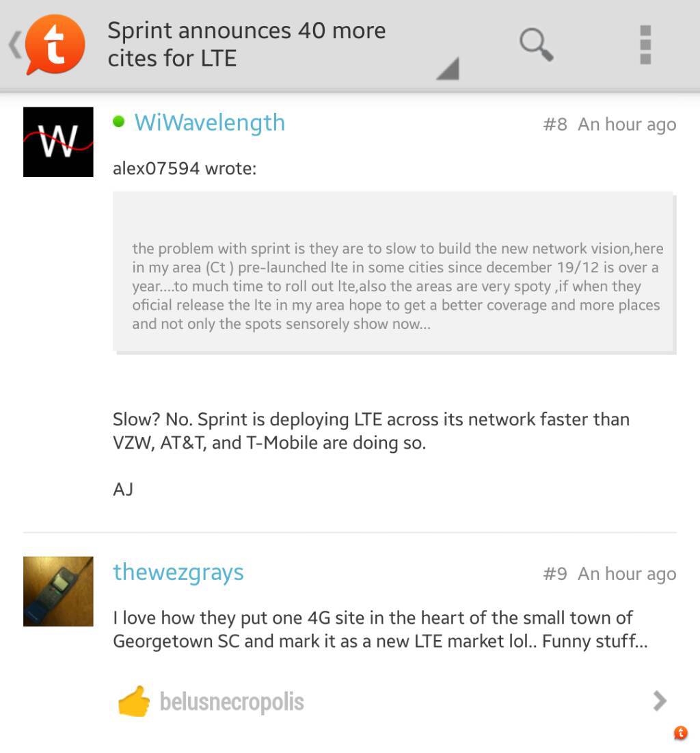Image resolution: width=700 pixels, height=753 pixels.
Task: Open search with the magnifying glass icon
Action: click(x=537, y=44)
